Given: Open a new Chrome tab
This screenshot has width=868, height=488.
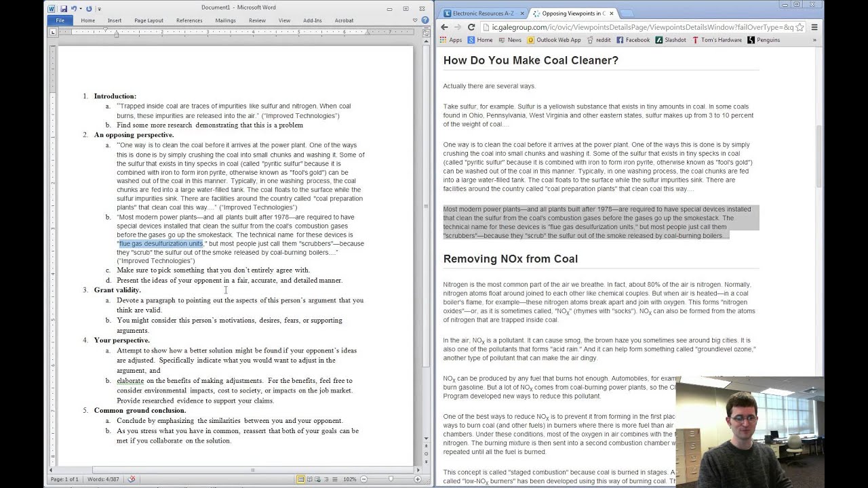Looking at the screenshot, I should point(627,13).
